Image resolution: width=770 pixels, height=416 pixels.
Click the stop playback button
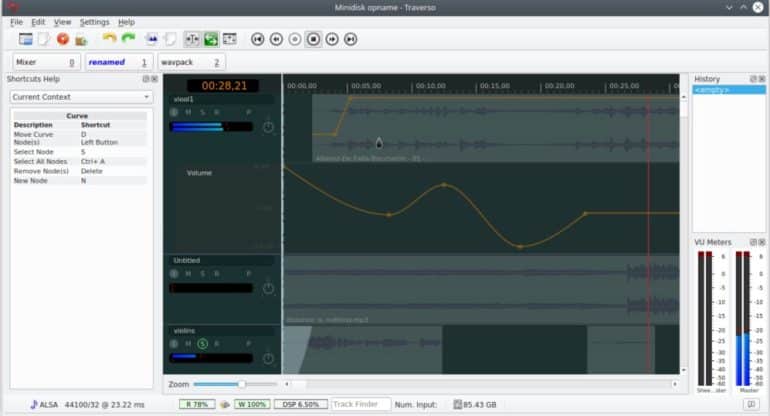pyautogui.click(x=313, y=39)
